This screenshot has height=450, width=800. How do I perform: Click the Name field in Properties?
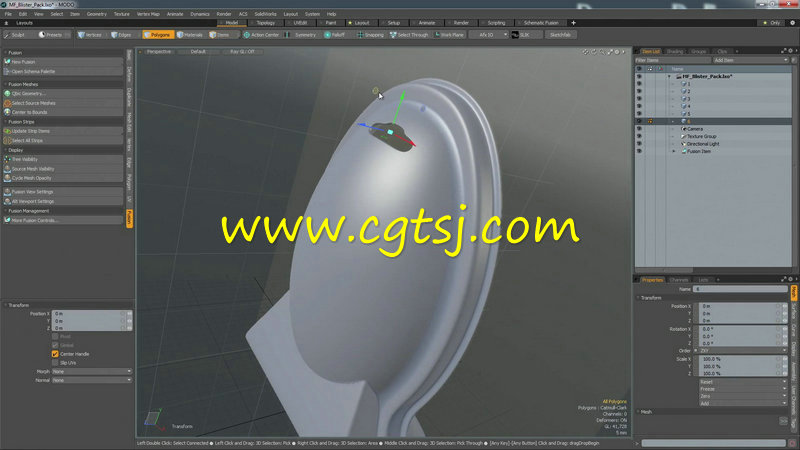click(740, 289)
